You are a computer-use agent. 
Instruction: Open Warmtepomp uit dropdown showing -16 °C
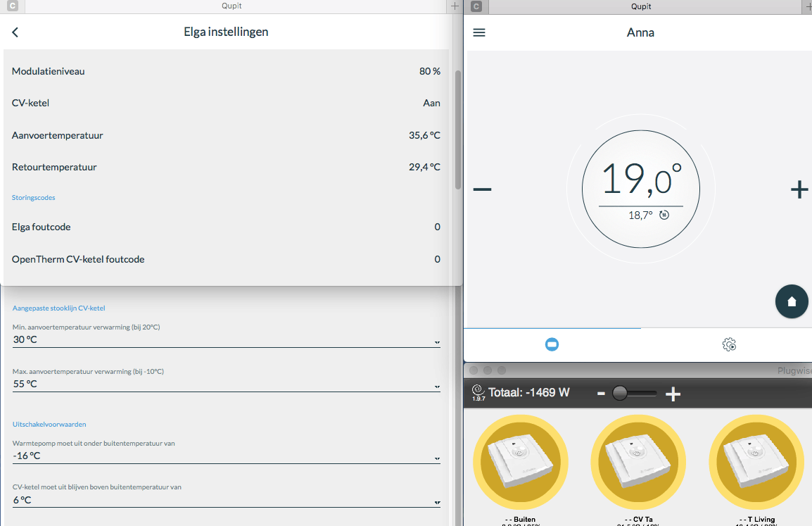[x=227, y=456]
